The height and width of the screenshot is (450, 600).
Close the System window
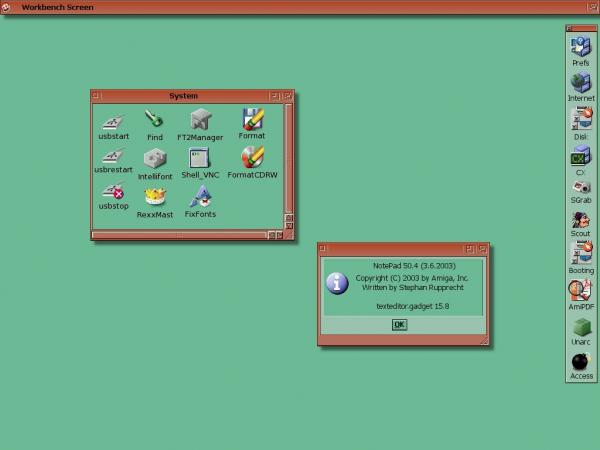click(96, 96)
